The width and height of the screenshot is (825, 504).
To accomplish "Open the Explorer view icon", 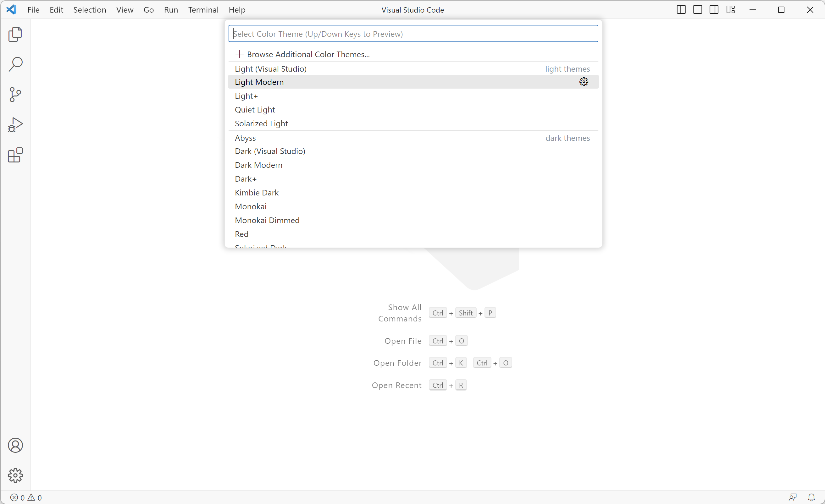I will tap(15, 34).
